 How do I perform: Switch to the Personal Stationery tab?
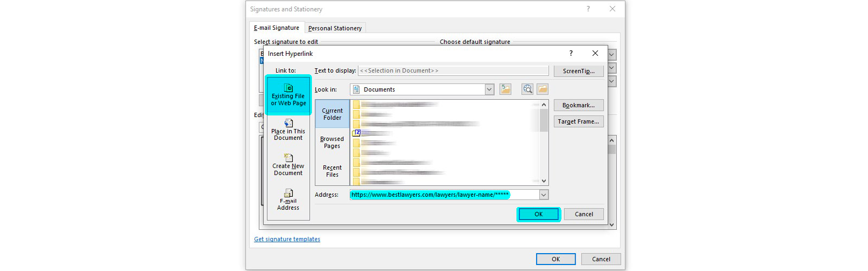click(335, 28)
